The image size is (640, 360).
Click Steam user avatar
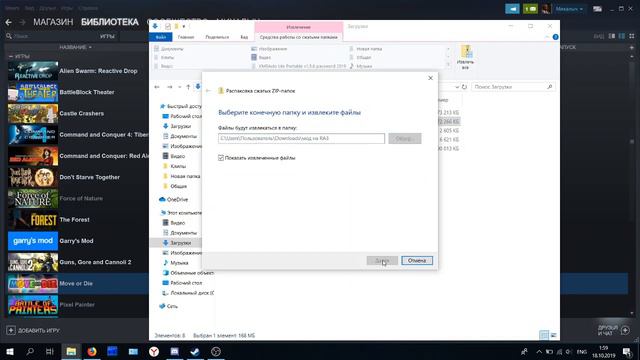(546, 9)
